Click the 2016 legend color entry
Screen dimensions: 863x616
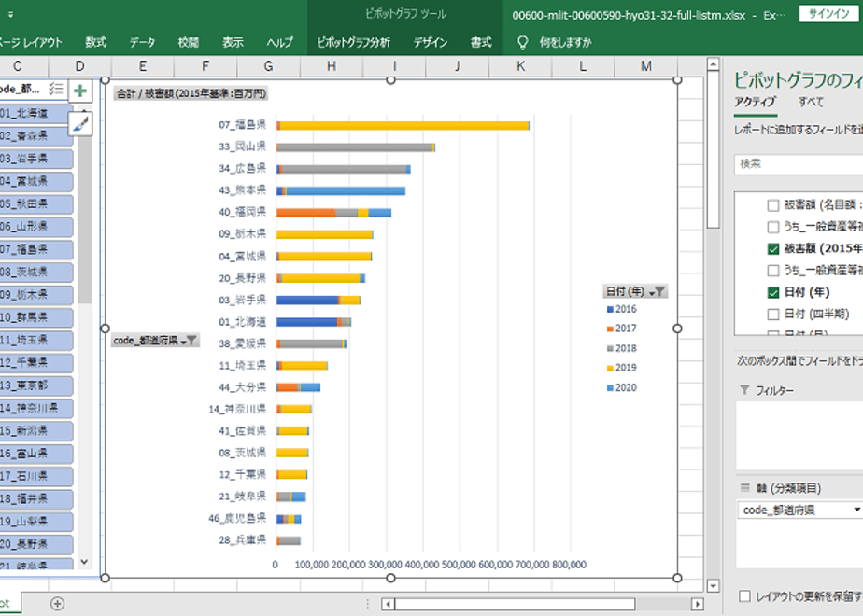[621, 309]
